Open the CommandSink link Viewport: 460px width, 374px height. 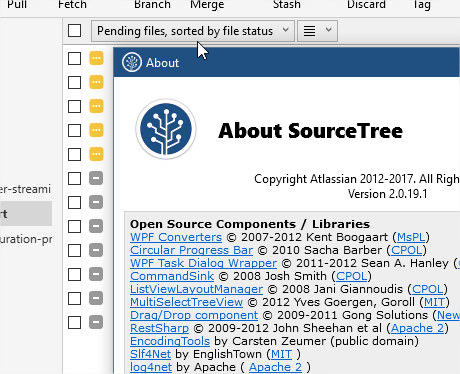172,276
